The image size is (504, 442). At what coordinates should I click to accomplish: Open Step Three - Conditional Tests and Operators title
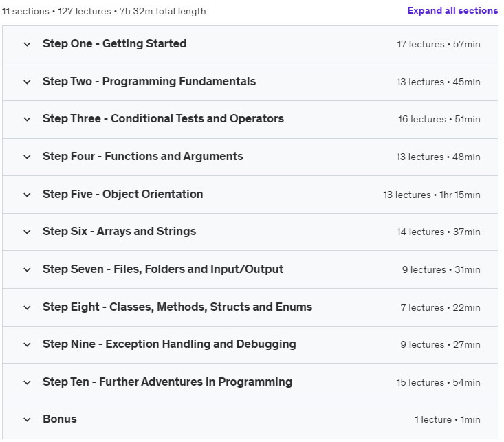[163, 119]
